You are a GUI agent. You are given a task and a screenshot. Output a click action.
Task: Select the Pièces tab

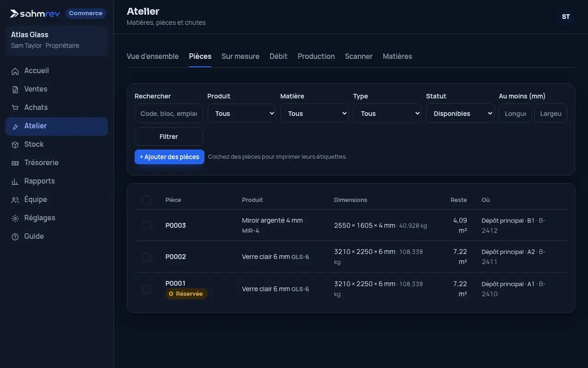click(x=200, y=56)
